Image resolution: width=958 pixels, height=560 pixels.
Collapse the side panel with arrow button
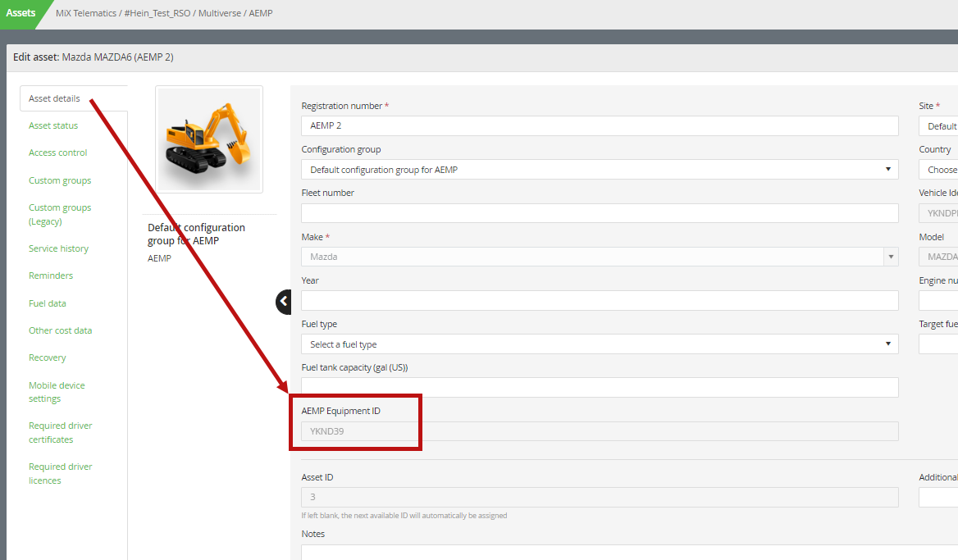284,302
